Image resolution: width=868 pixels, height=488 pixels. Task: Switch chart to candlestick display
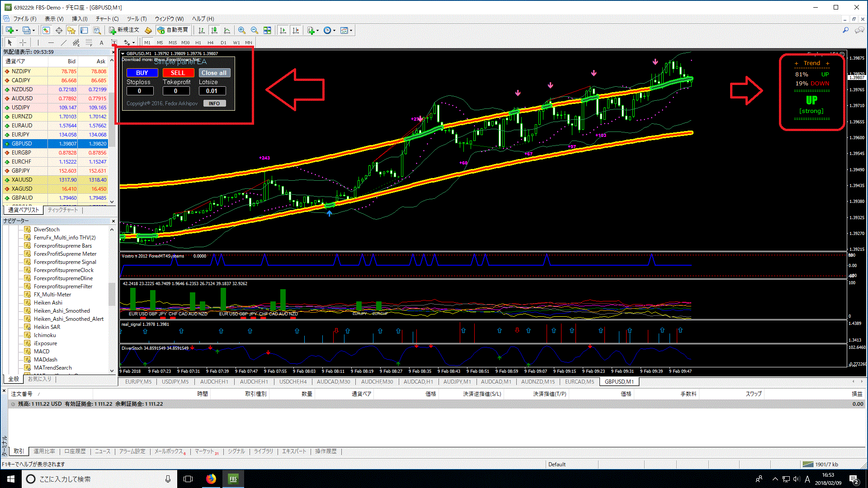(214, 30)
